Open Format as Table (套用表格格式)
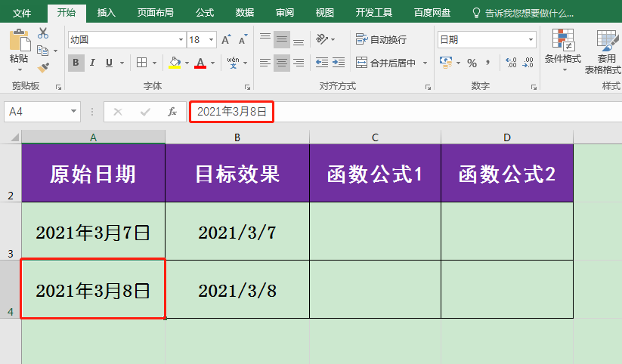622x364 pixels. (x=603, y=51)
